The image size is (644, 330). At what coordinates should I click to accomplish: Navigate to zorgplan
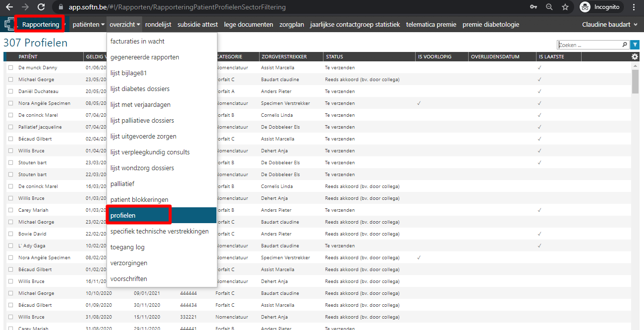point(292,24)
